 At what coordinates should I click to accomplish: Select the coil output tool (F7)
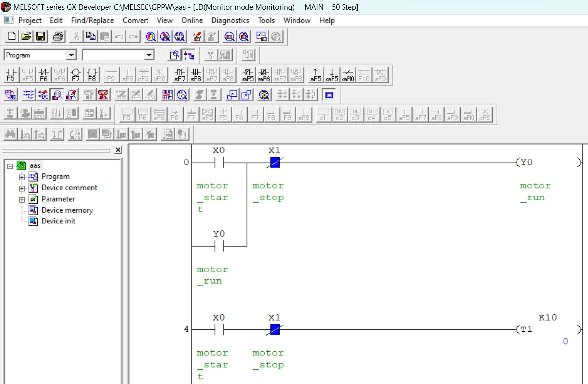click(x=75, y=74)
